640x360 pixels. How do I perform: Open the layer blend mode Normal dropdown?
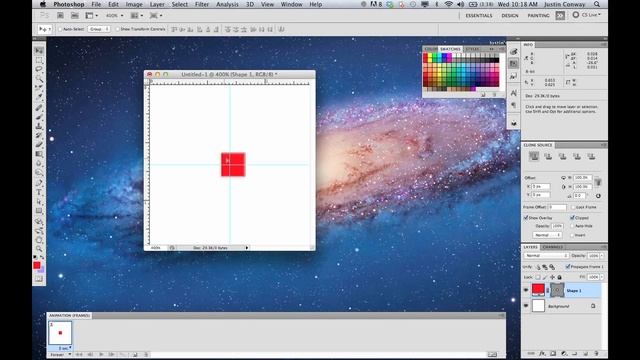[x=546, y=256]
